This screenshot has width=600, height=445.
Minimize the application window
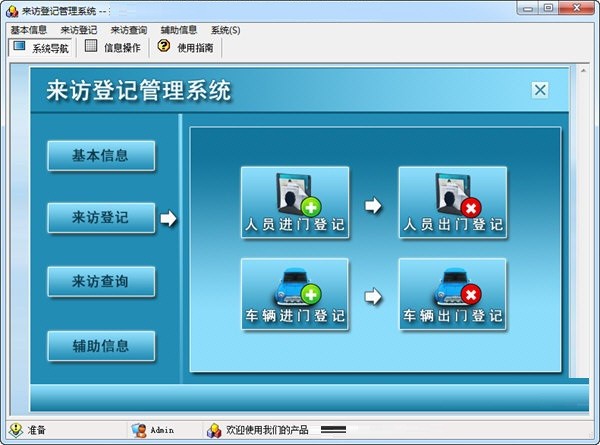(x=528, y=8)
